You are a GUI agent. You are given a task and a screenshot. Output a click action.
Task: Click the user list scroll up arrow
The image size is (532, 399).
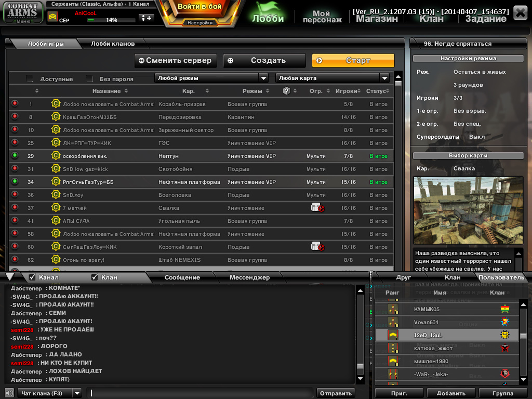point(523,304)
